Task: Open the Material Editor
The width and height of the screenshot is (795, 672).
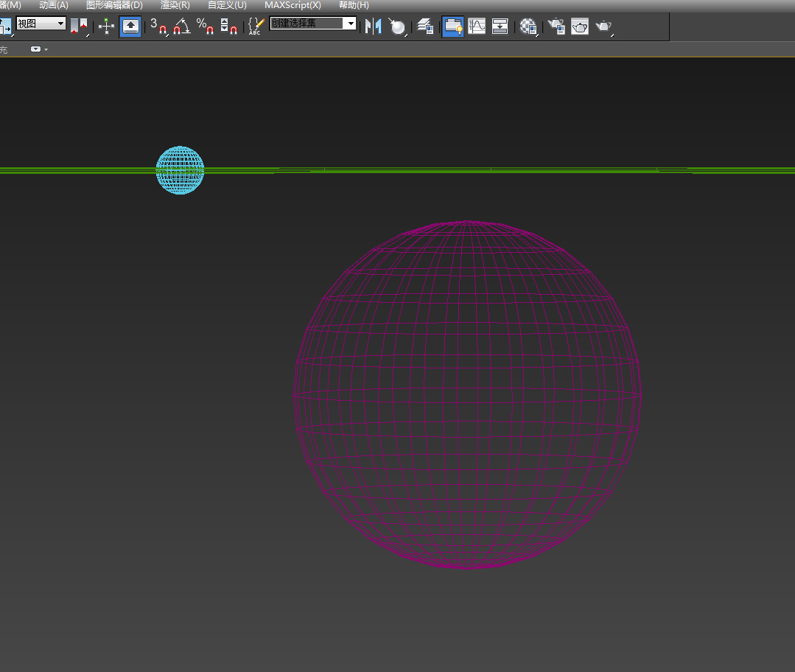Action: point(528,27)
